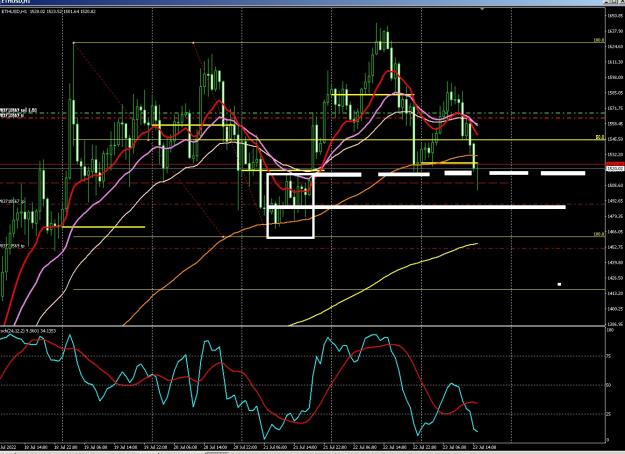Screen dimensions: 625x454
Task: Click the 1598.00 price scale value
Action: point(615,77)
